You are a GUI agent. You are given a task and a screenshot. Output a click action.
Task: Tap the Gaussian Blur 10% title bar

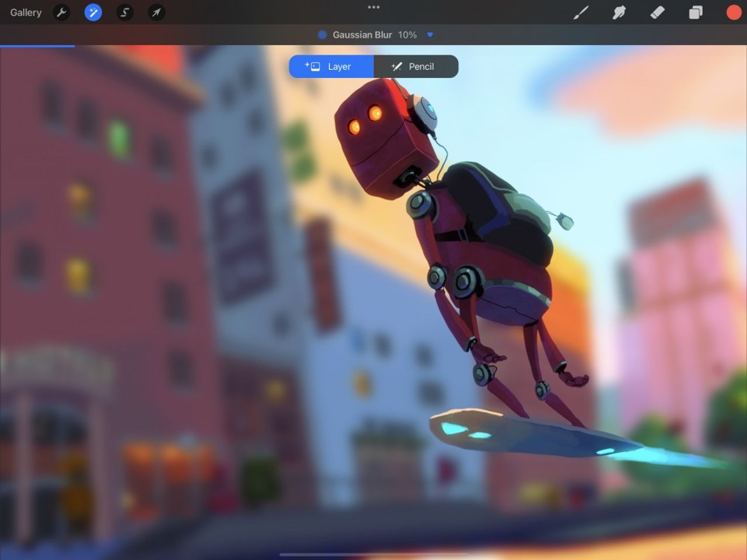pos(362,34)
